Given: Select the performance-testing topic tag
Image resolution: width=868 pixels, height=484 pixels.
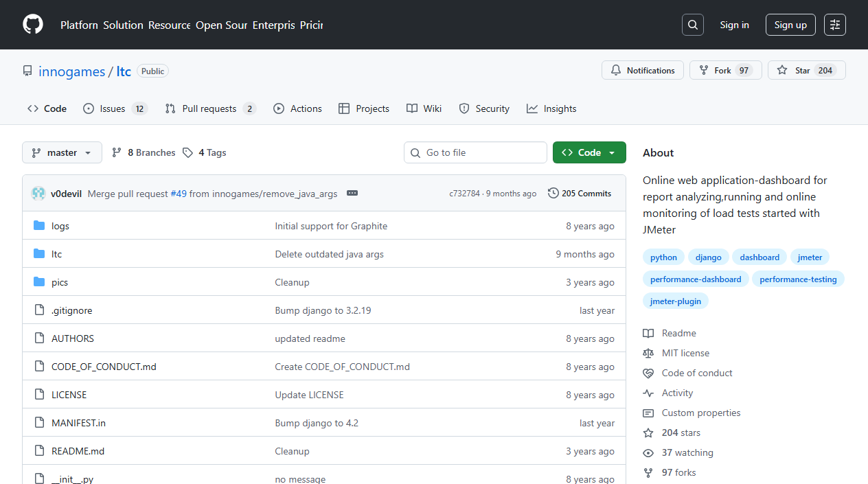Looking at the screenshot, I should tap(798, 279).
